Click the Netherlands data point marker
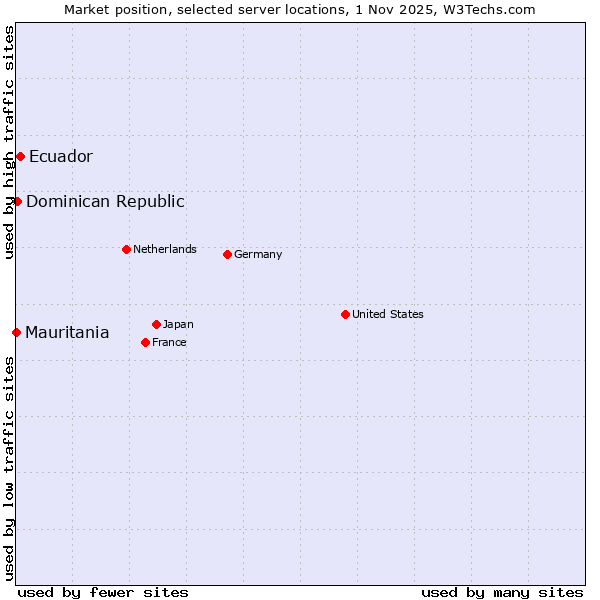This screenshot has width=600, height=600. (126, 249)
